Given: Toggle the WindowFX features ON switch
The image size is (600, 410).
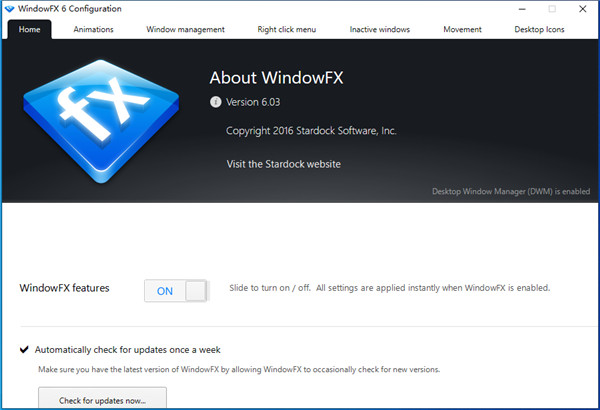Looking at the screenshot, I should [176, 291].
